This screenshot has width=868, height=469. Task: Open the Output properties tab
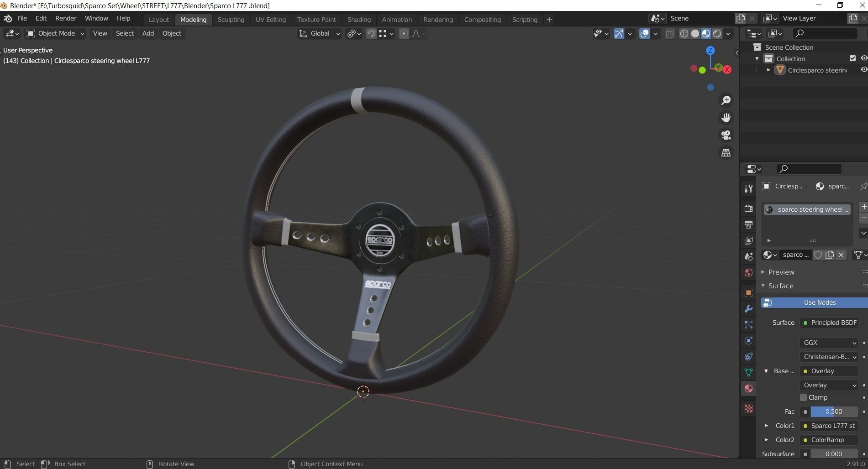pyautogui.click(x=748, y=224)
